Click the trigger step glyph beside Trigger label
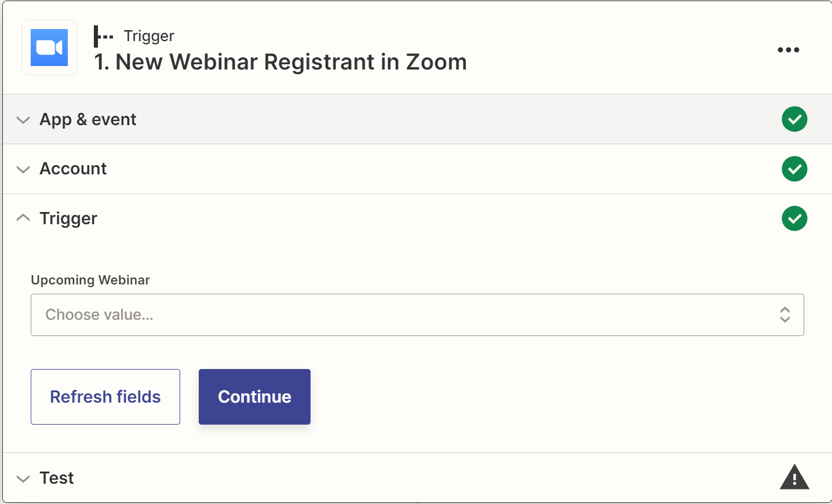 [x=103, y=36]
